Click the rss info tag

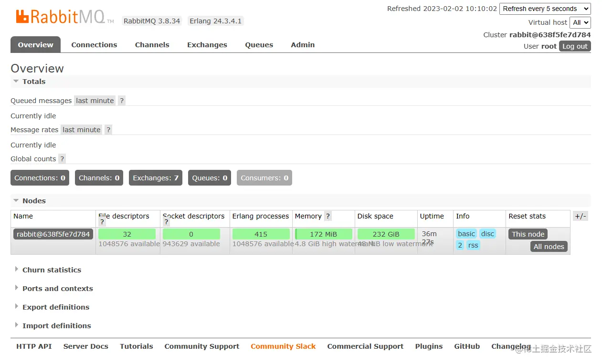click(473, 245)
